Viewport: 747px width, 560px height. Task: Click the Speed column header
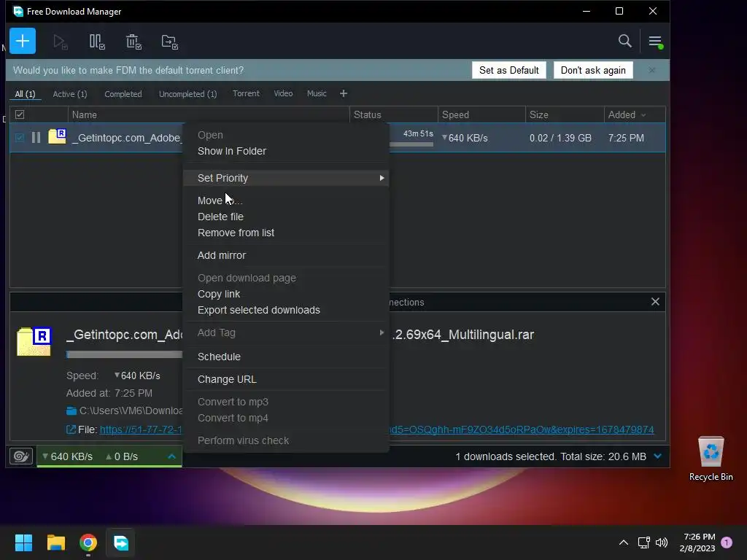click(x=481, y=114)
